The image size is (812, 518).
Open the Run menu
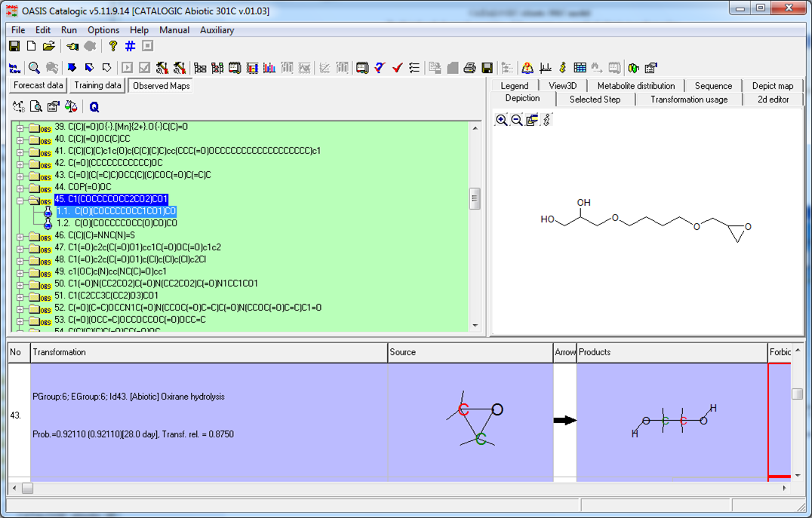(x=69, y=30)
